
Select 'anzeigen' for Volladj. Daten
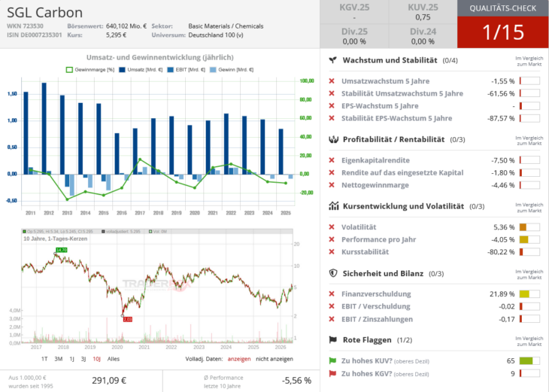click(x=239, y=359)
